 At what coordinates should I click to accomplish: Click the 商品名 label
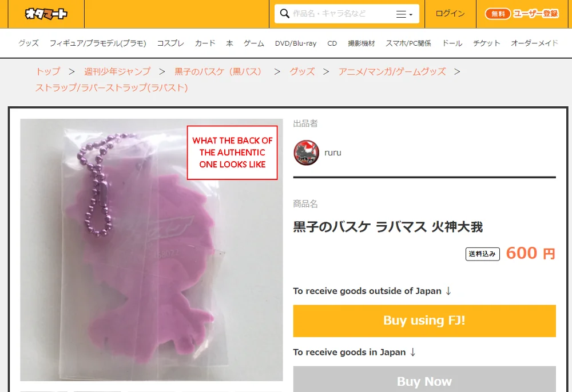[x=305, y=203]
